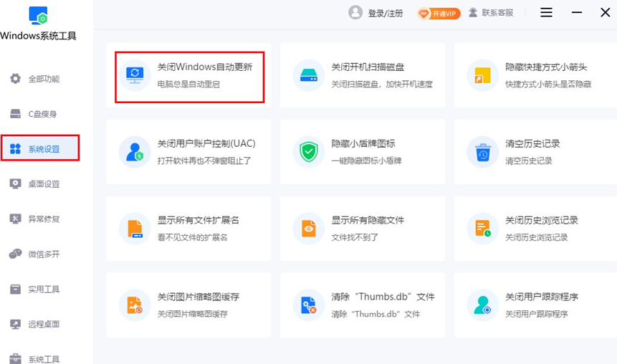Click the Thumbs.db file removal icon
Viewport: 617px width, 364px height.
tap(309, 305)
